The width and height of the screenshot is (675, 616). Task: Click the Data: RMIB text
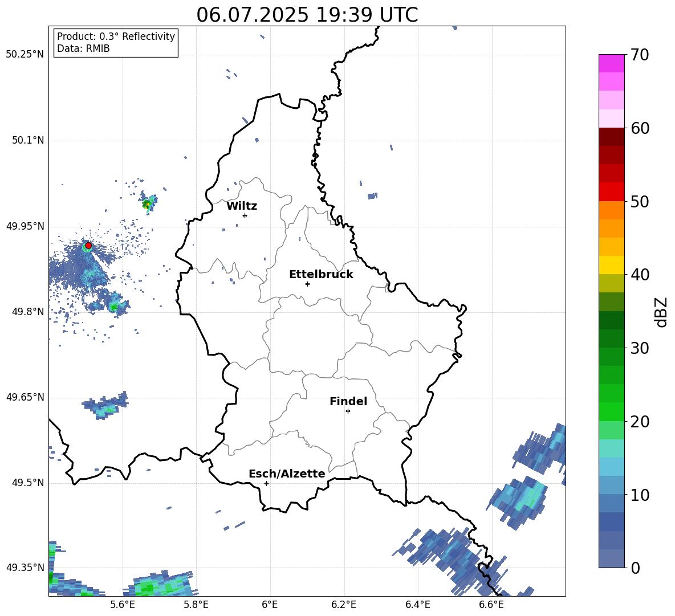click(83, 48)
